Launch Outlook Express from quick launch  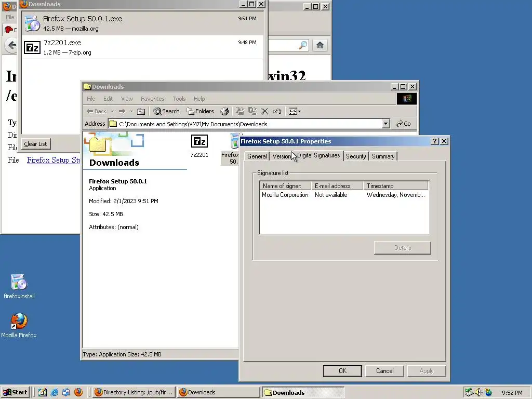click(66, 392)
